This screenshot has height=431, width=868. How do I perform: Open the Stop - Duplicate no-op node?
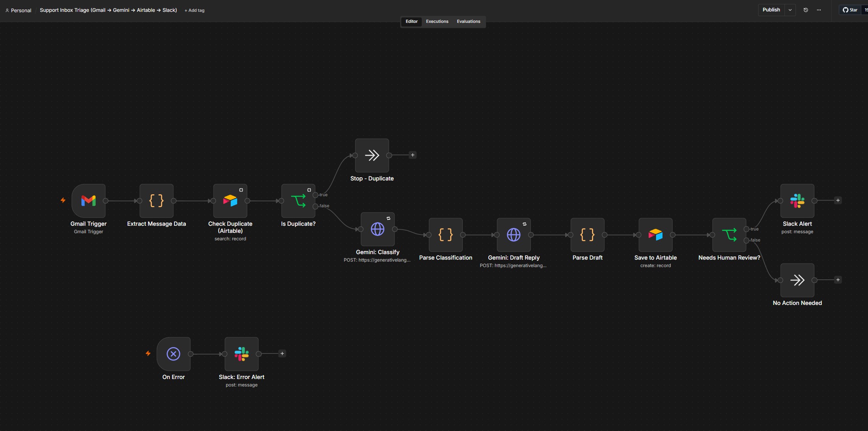click(x=372, y=155)
